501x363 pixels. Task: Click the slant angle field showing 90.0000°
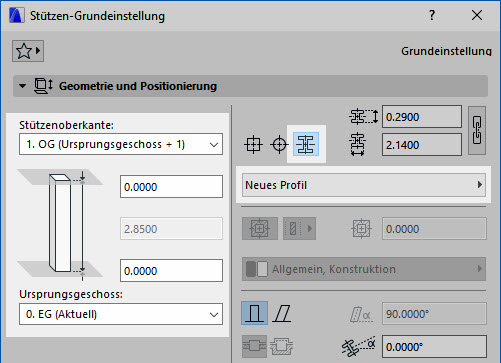pos(434,314)
